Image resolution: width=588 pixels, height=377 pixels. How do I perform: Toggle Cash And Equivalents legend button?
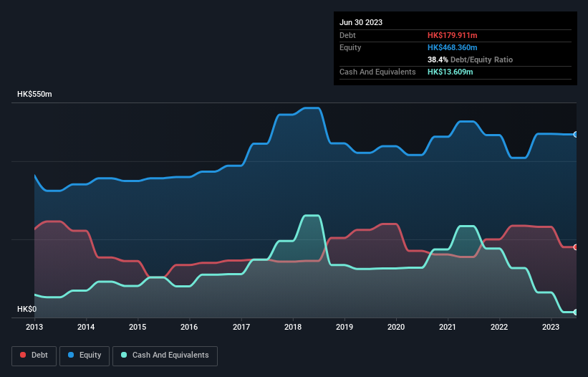[x=165, y=355]
